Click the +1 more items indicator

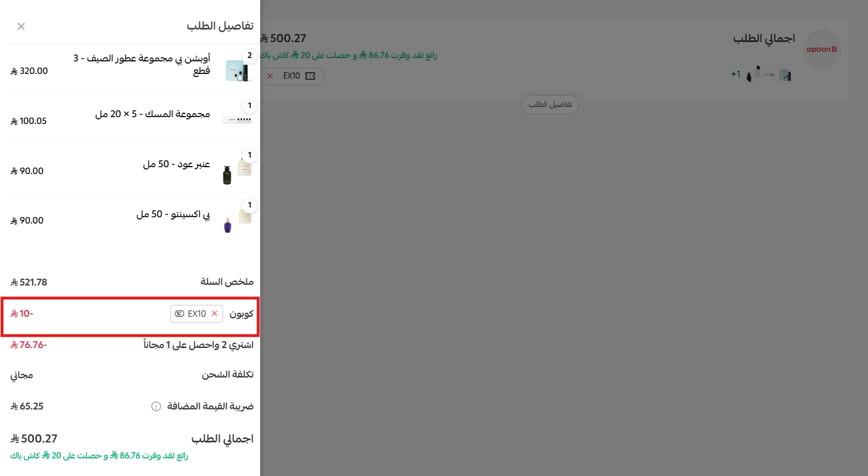coord(735,74)
